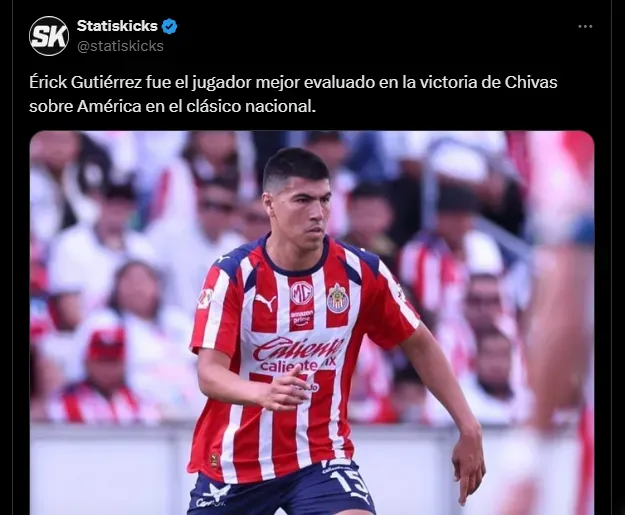The image size is (625, 515).
Task: Visit the @statiskicks handle link
Action: coord(120,46)
